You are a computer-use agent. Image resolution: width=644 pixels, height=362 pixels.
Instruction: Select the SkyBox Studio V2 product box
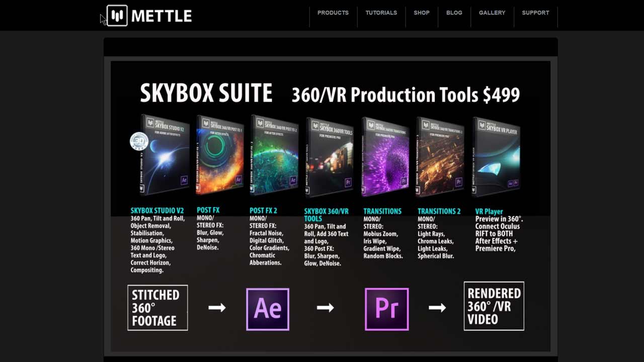165,155
